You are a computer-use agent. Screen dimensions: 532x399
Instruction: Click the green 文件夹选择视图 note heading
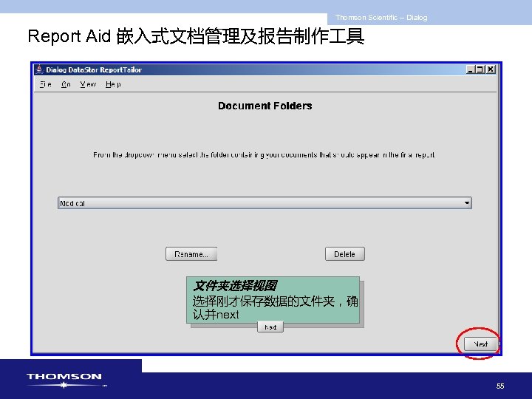point(235,286)
